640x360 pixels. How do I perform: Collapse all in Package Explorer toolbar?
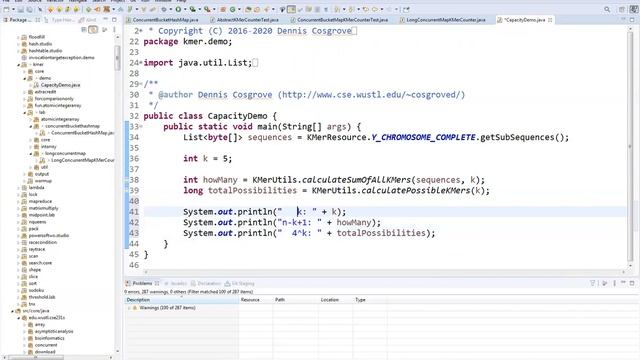coord(84,29)
